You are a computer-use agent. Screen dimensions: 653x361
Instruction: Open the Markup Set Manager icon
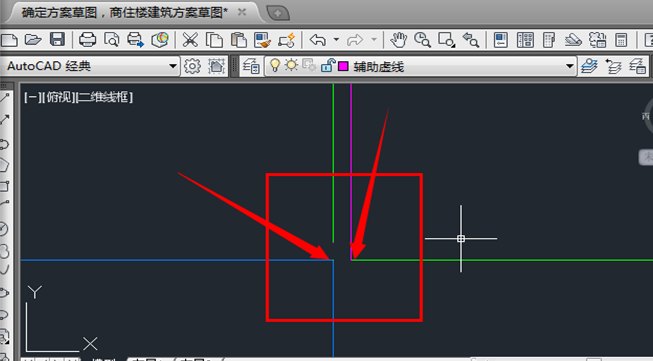(x=598, y=40)
